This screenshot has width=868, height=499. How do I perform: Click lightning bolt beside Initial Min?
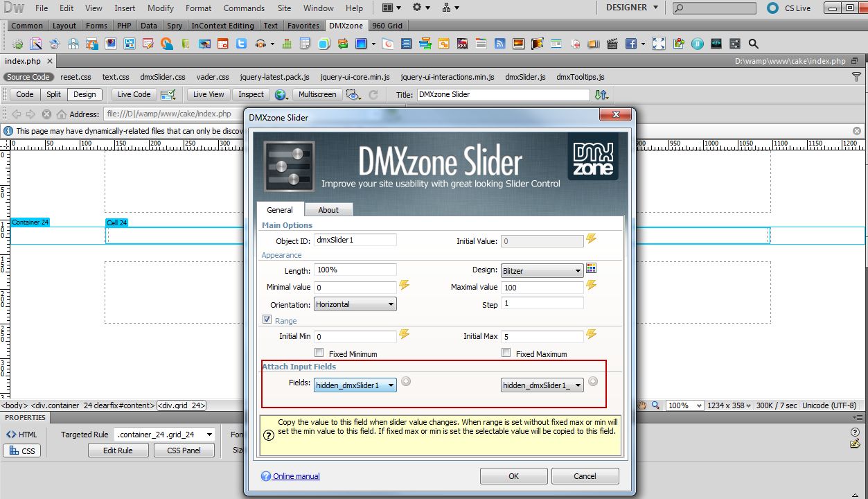pos(405,334)
